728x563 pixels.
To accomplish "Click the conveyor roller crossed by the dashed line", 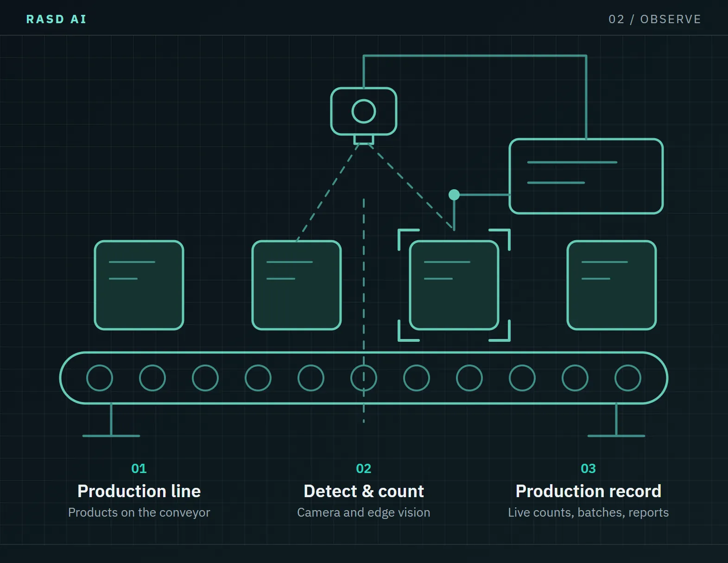I will tap(364, 378).
